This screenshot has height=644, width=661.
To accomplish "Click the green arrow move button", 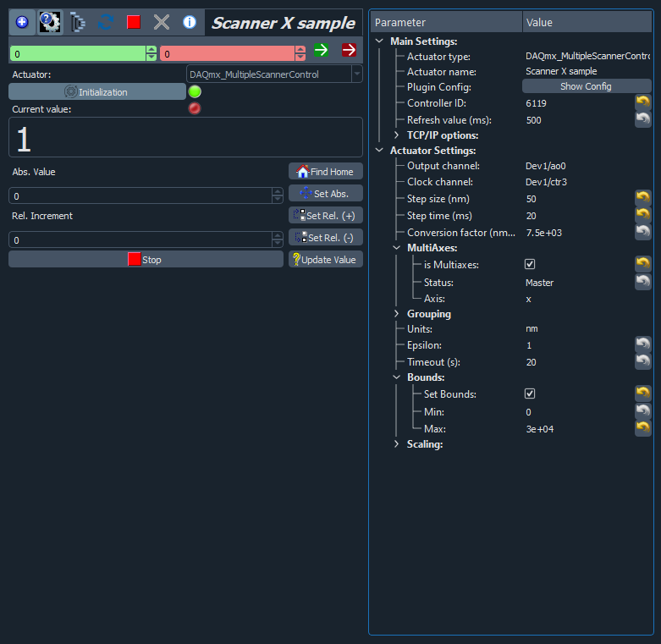I will click(322, 51).
